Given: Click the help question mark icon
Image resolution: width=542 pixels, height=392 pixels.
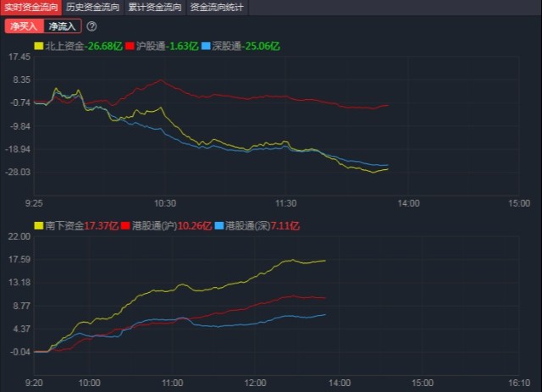Looking at the screenshot, I should pyautogui.click(x=91, y=26).
